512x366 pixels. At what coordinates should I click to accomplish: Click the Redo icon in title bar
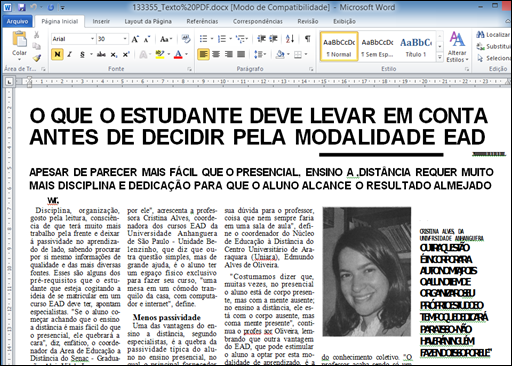click(x=51, y=7)
